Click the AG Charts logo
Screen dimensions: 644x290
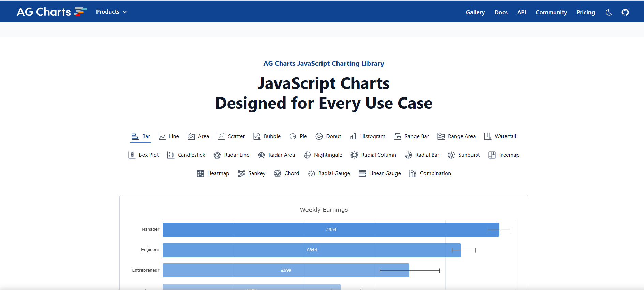52,12
